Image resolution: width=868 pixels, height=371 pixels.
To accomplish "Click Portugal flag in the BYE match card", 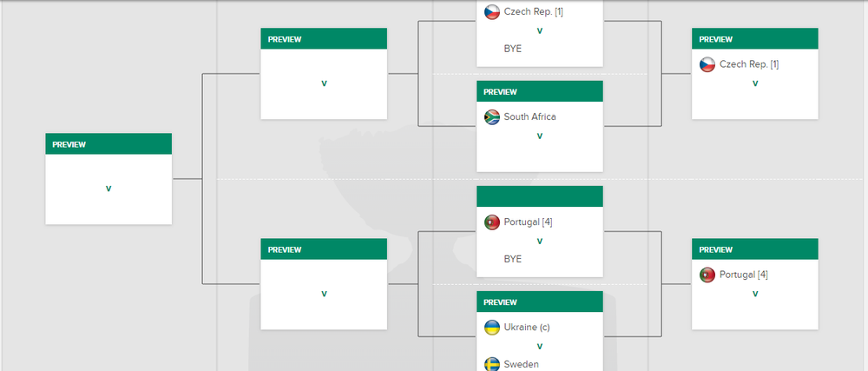I will click(491, 222).
